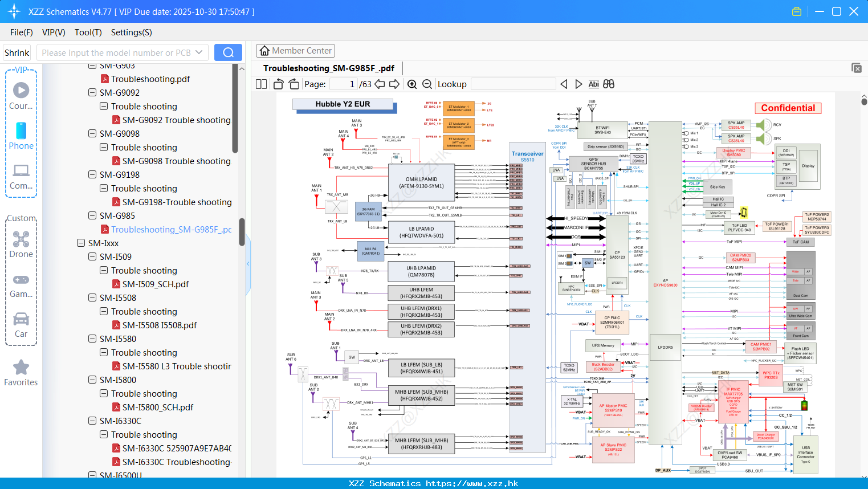Go to the next page arrow
The width and height of the screenshot is (868, 489).
(x=394, y=84)
